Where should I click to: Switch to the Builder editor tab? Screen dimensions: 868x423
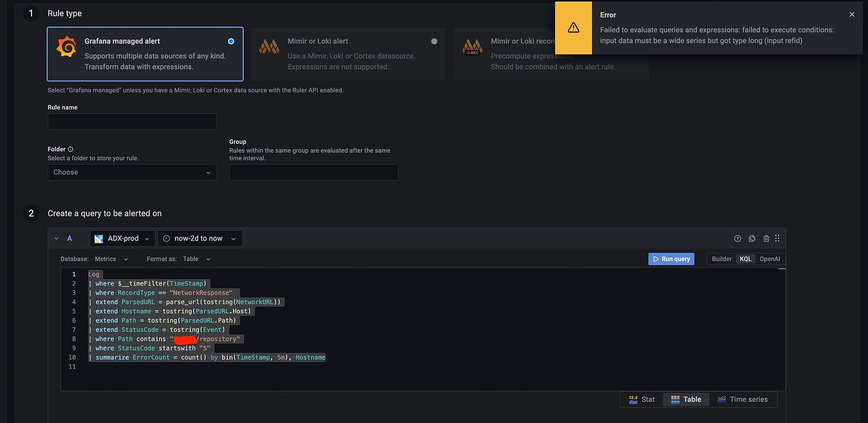click(x=721, y=259)
